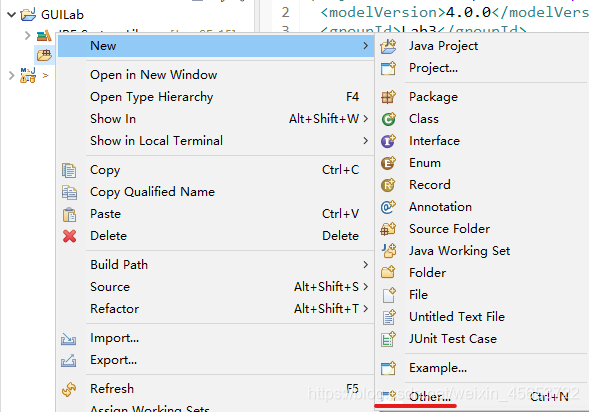Click the brown Enum icon
Image resolution: width=589 pixels, height=412 pixels.
pos(388,163)
